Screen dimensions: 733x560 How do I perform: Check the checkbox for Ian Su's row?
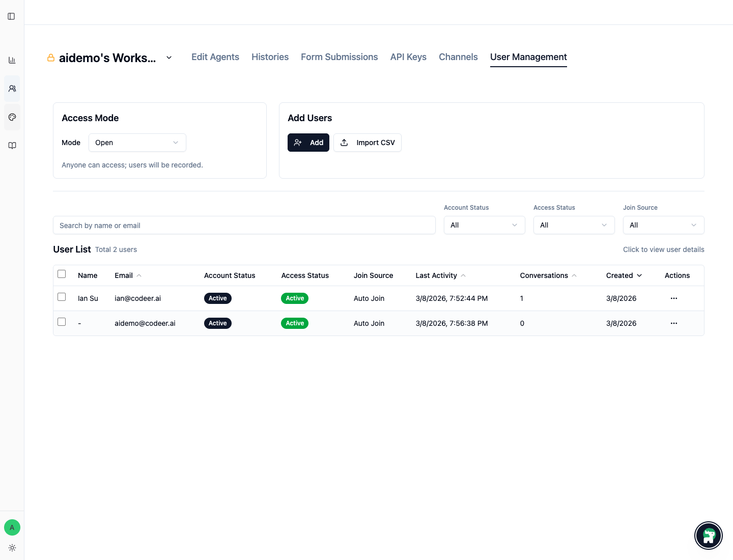(62, 296)
